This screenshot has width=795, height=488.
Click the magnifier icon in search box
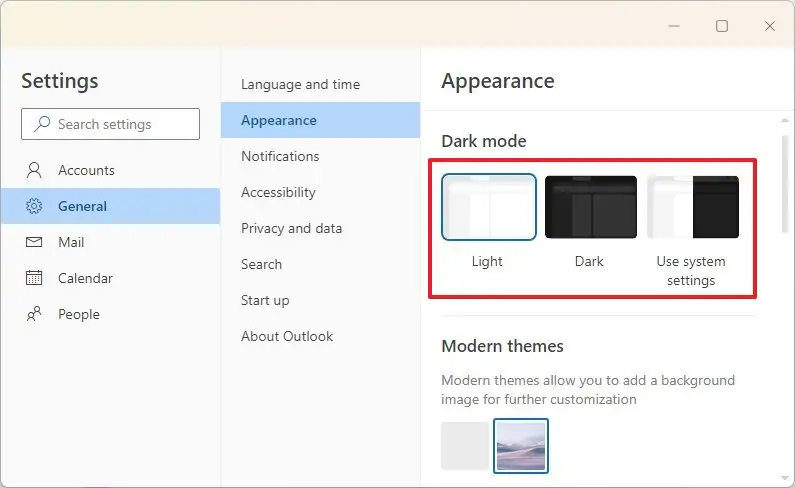point(42,124)
